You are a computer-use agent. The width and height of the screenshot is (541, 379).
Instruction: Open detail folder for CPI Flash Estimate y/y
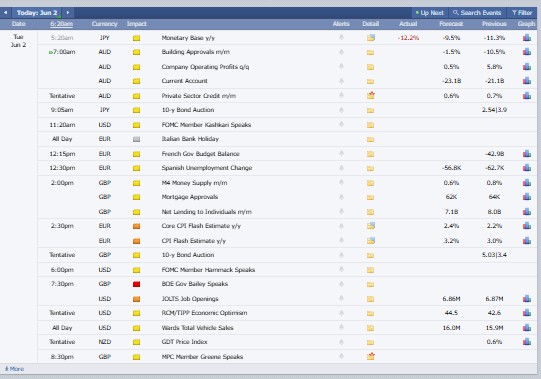(x=371, y=241)
